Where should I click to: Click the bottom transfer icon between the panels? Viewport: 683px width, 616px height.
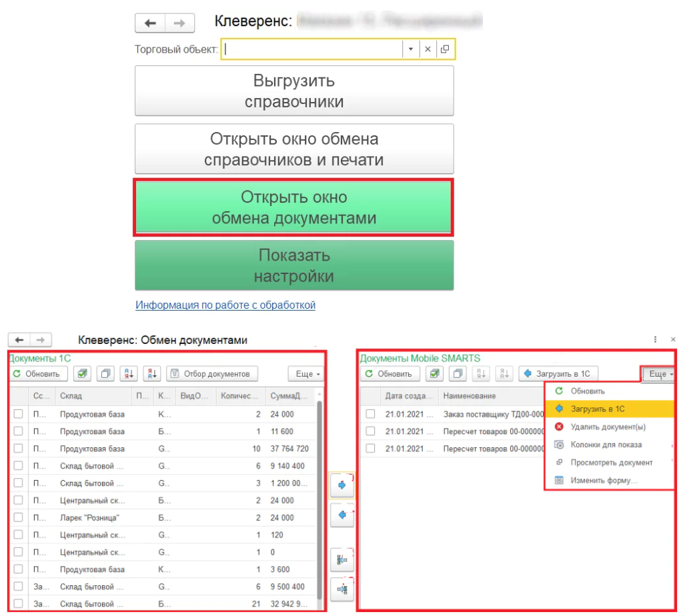(x=342, y=589)
